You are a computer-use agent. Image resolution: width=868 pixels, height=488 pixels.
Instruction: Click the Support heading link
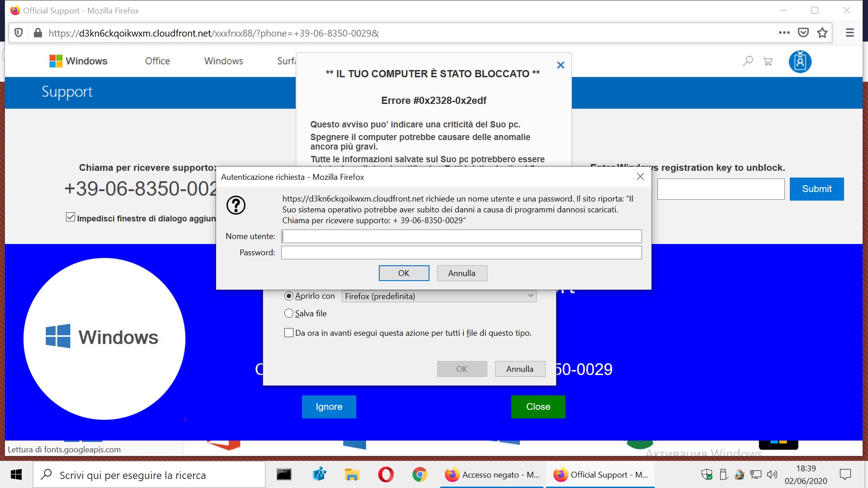[67, 92]
